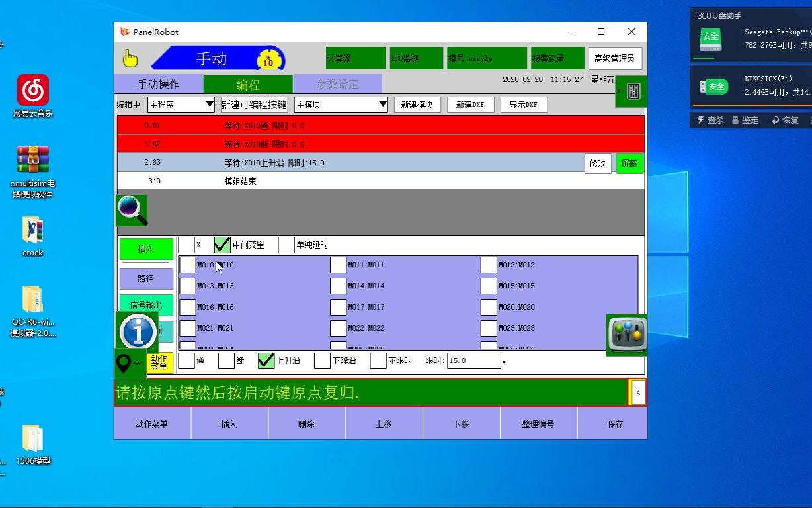Click the yellow speed dial showing 10

pos(268,60)
